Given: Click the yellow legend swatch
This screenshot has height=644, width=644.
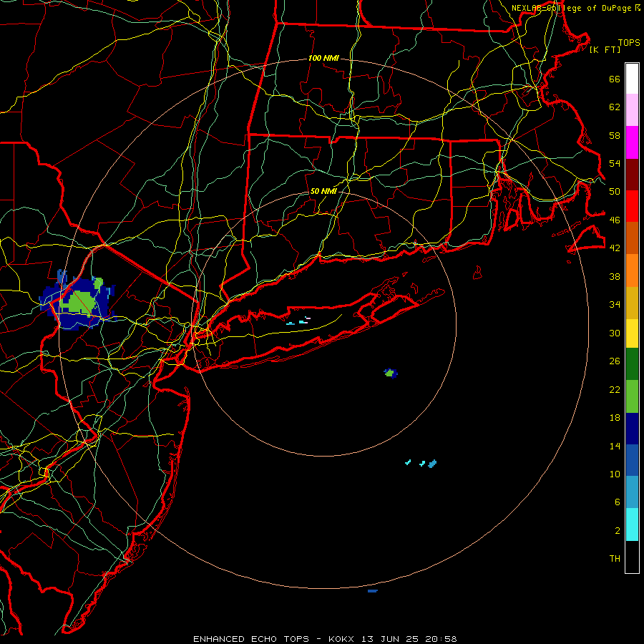Looking at the screenshot, I should tap(632, 333).
